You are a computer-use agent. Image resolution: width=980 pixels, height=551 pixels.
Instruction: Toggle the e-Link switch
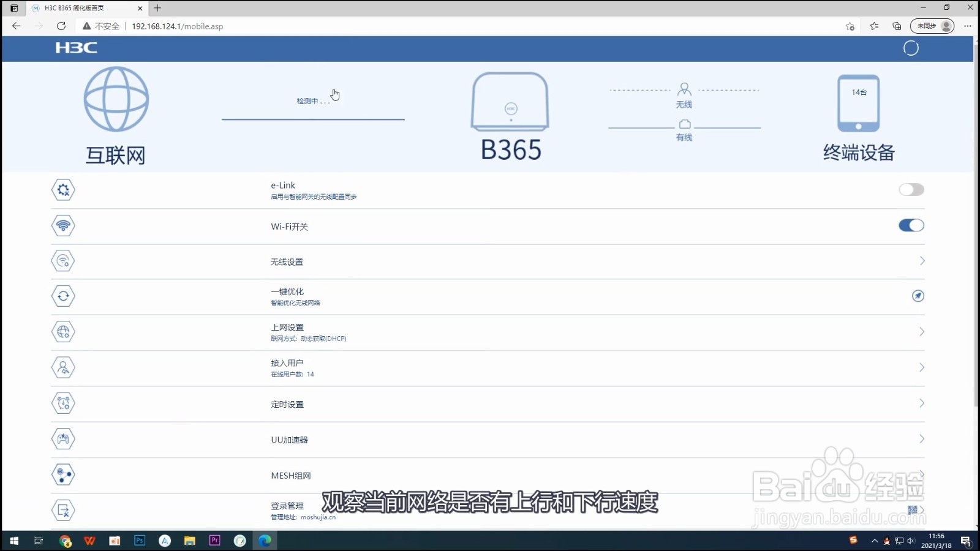[911, 190]
